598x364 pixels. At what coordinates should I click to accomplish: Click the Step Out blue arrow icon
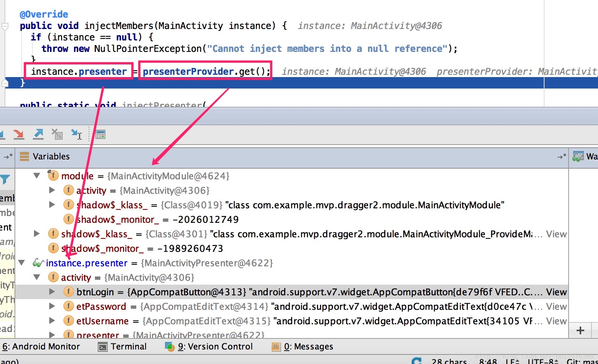coord(38,134)
